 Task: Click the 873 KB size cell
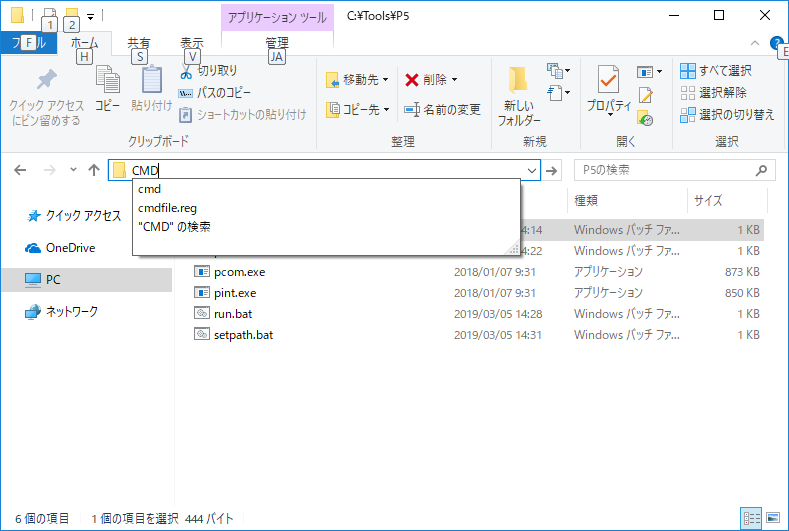click(742, 272)
